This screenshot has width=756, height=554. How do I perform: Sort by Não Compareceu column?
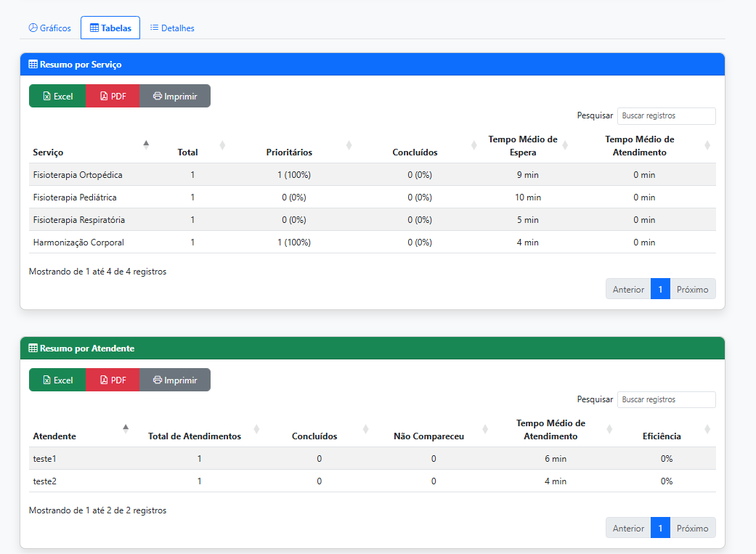pyautogui.click(x=428, y=436)
